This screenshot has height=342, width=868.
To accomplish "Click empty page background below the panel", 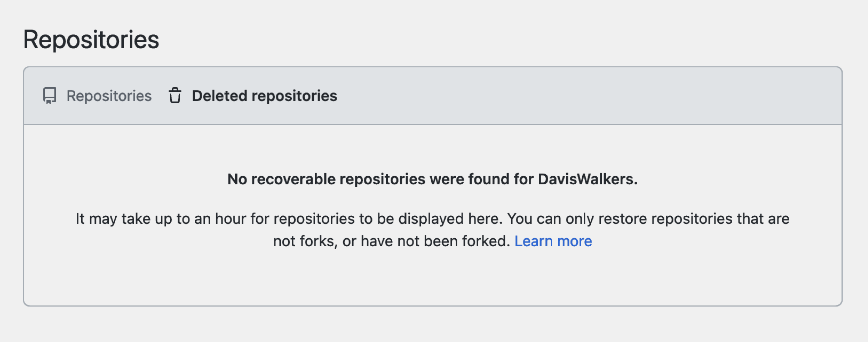I will (x=433, y=325).
